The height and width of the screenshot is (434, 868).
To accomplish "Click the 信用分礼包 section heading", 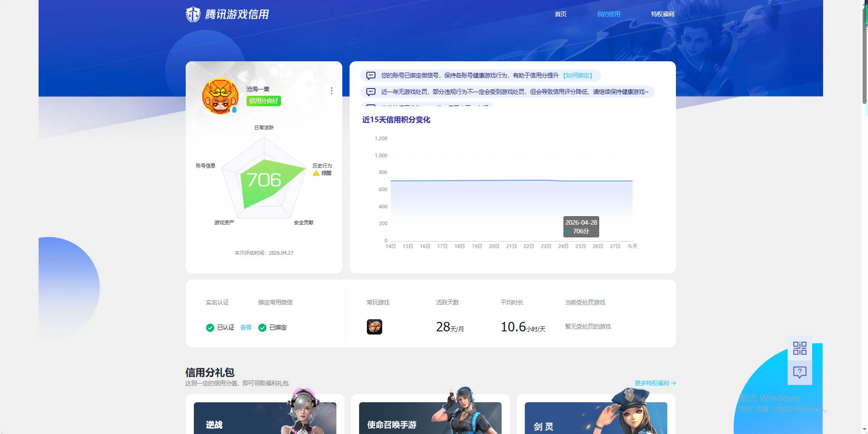I will [210, 373].
